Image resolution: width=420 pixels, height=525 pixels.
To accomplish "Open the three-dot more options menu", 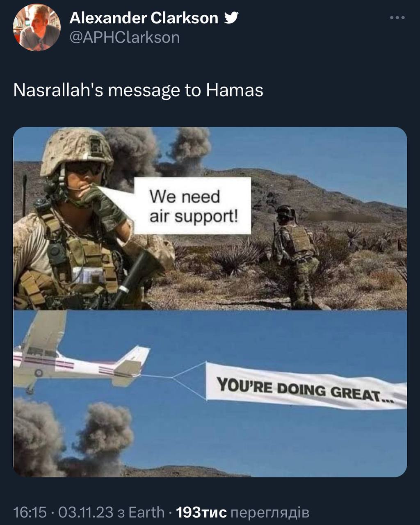I will coord(397,18).
